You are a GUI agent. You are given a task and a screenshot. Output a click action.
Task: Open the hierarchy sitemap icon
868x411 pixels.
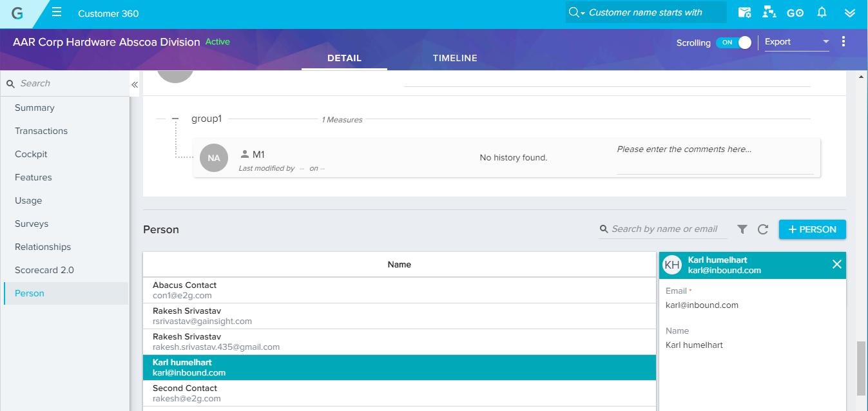[769, 12]
